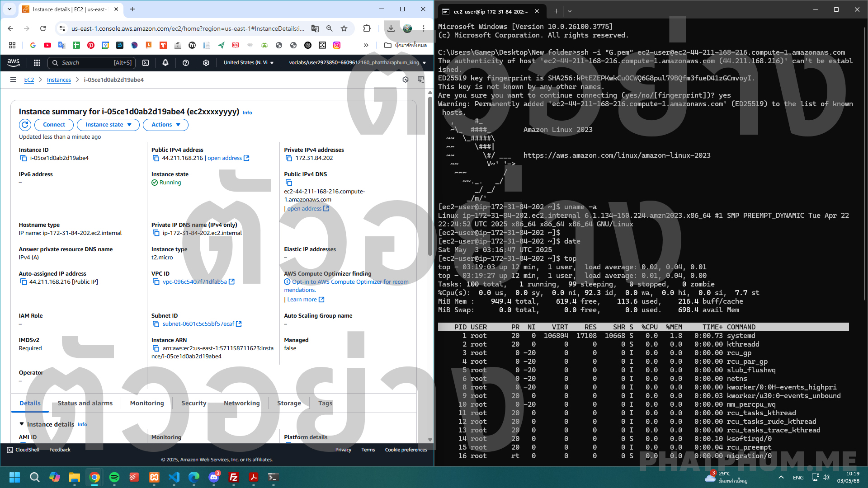Screen dimensions: 868x488
Task: Switch to the Monitoring tab
Action: [x=147, y=403]
